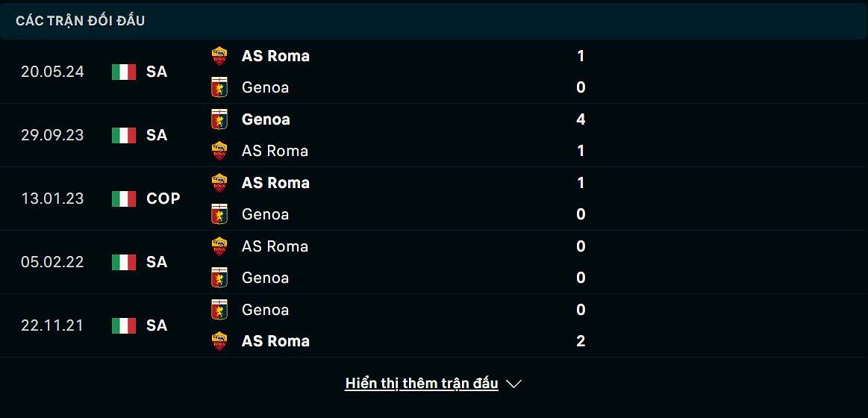Screen dimensions: 868x418
Task: Click Genoa name in 13.01.23 cup match
Action: [265, 214]
